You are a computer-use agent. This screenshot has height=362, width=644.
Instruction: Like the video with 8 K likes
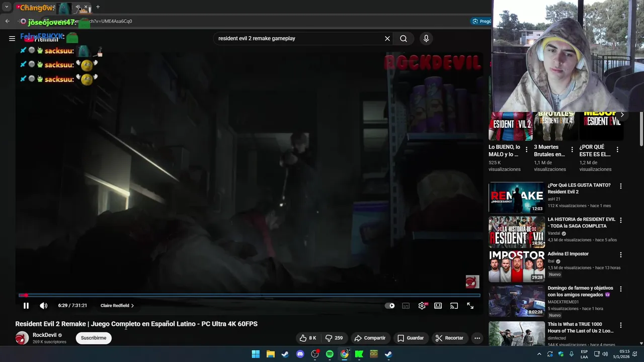[x=307, y=338]
